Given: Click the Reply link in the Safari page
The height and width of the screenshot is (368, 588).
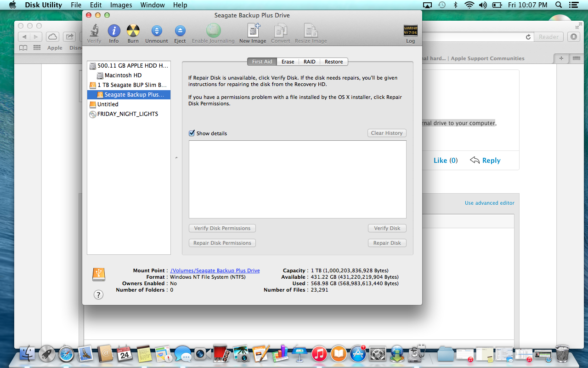Looking at the screenshot, I should coord(485,160).
